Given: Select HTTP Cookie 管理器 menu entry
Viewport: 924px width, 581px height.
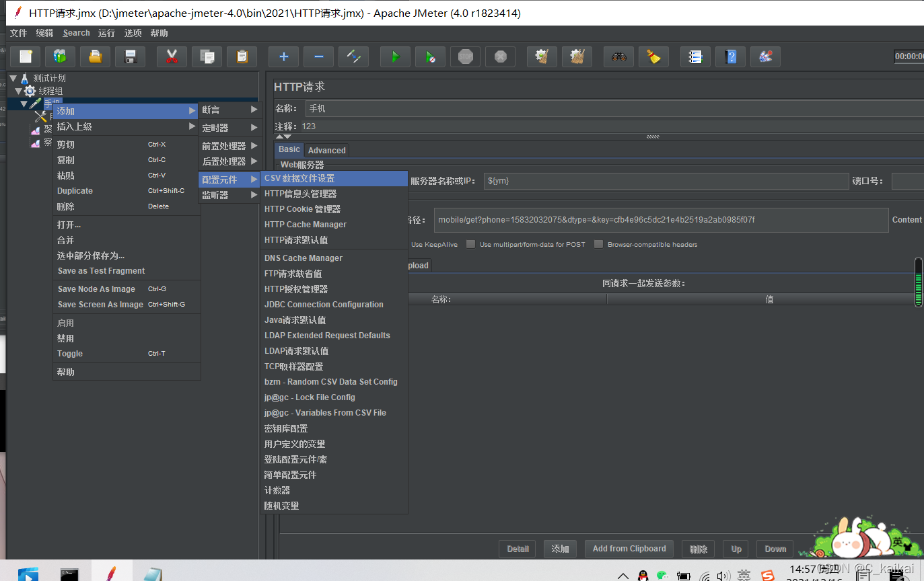Looking at the screenshot, I should [x=334, y=209].
